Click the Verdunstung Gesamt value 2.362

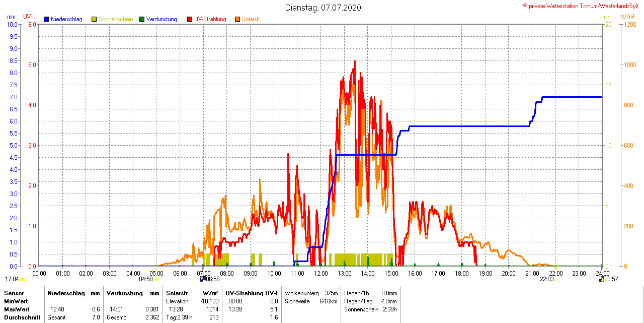pos(152,317)
